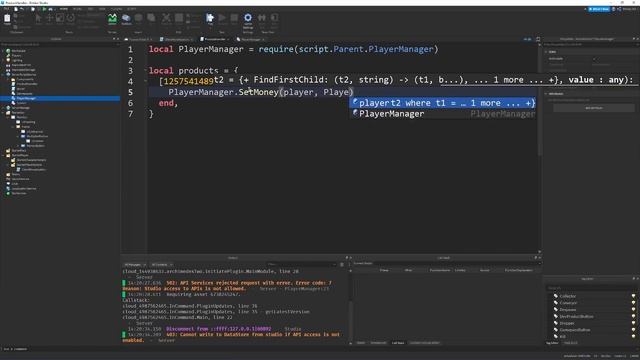Click the Tag Editor search field
Viewport: 640px width, 360px height.
[x=591, y=288]
